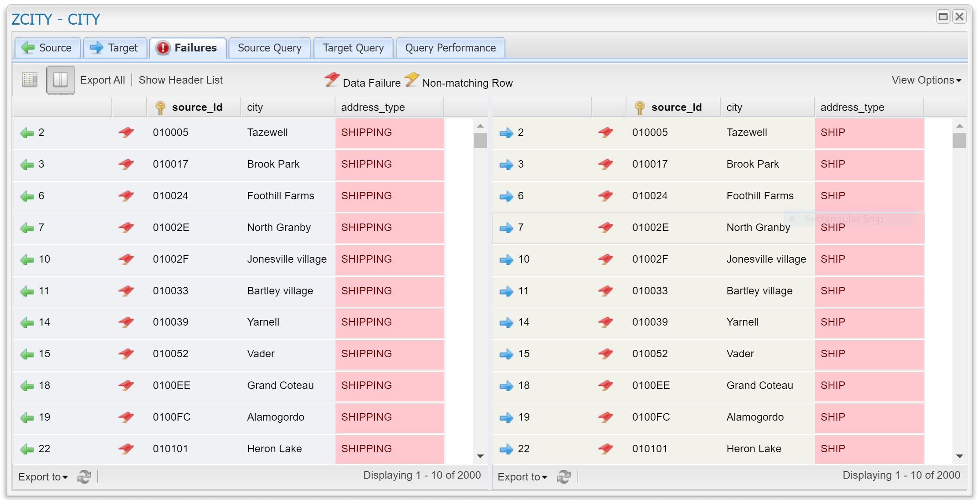Image resolution: width=980 pixels, height=502 pixels.
Task: Select SHIP cell in right Brook Park row
Action: coord(869,165)
